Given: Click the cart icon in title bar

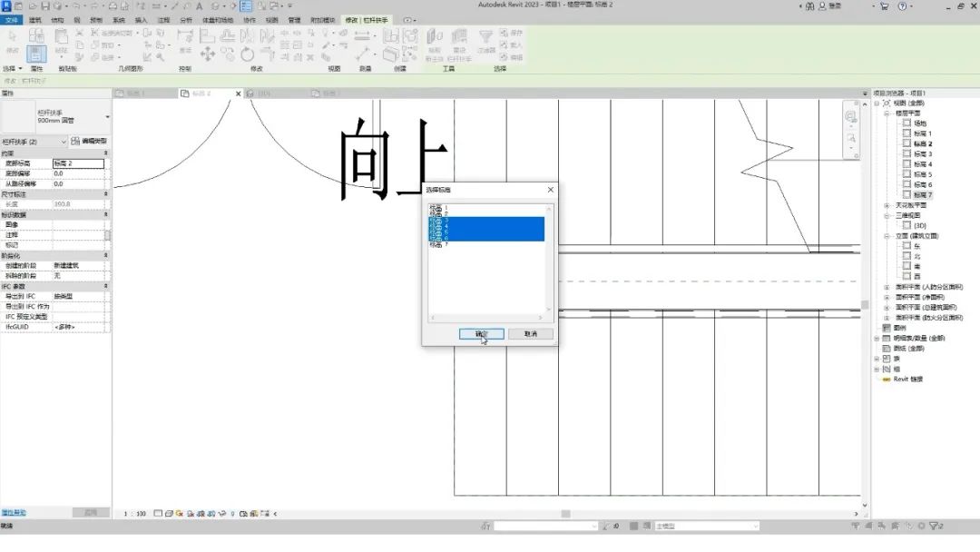Looking at the screenshot, I should click(x=884, y=6).
